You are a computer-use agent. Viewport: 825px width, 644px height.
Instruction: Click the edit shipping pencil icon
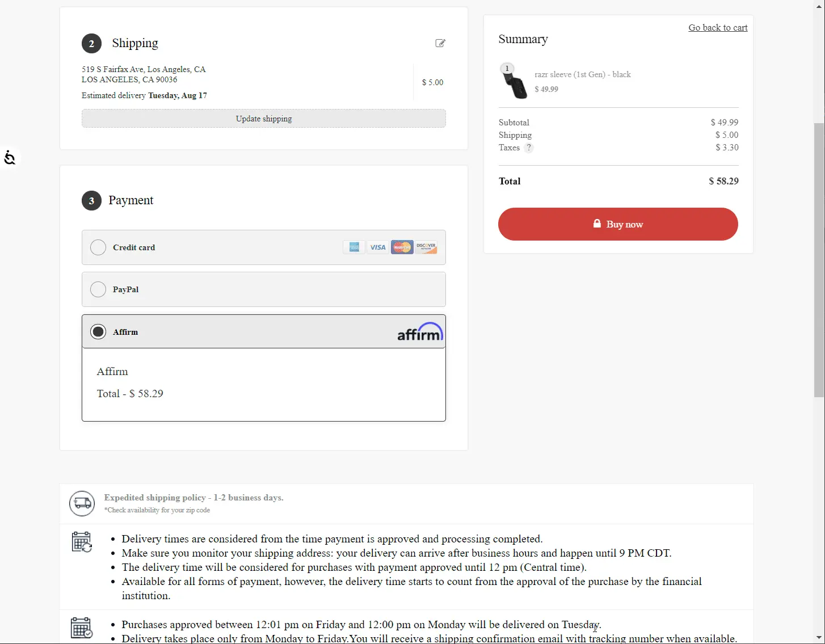440,43
